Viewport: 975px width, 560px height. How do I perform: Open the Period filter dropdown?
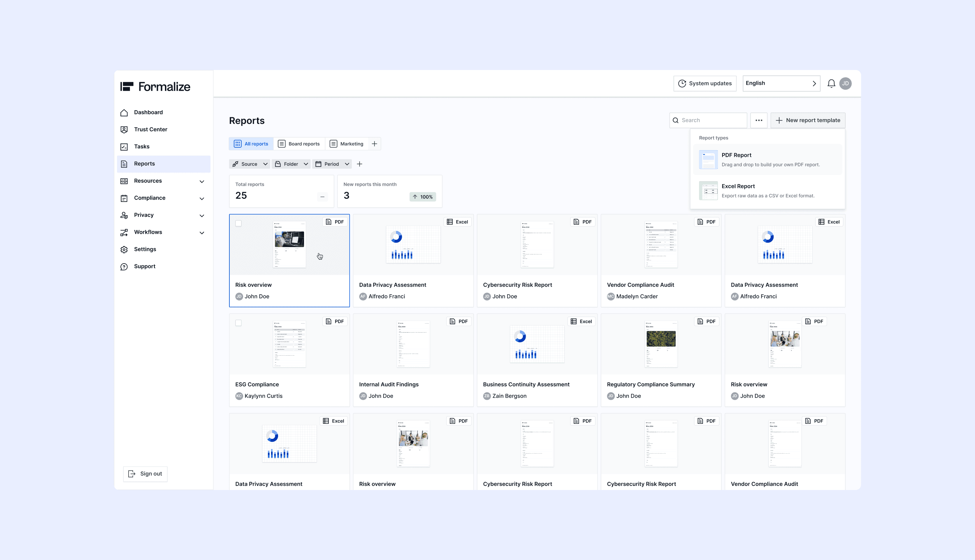[332, 164]
